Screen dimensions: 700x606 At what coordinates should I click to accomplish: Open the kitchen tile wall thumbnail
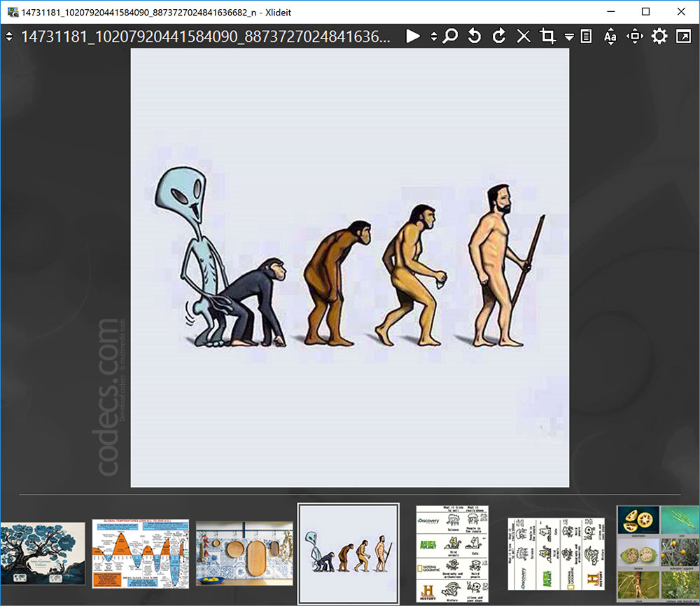pyautogui.click(x=244, y=553)
